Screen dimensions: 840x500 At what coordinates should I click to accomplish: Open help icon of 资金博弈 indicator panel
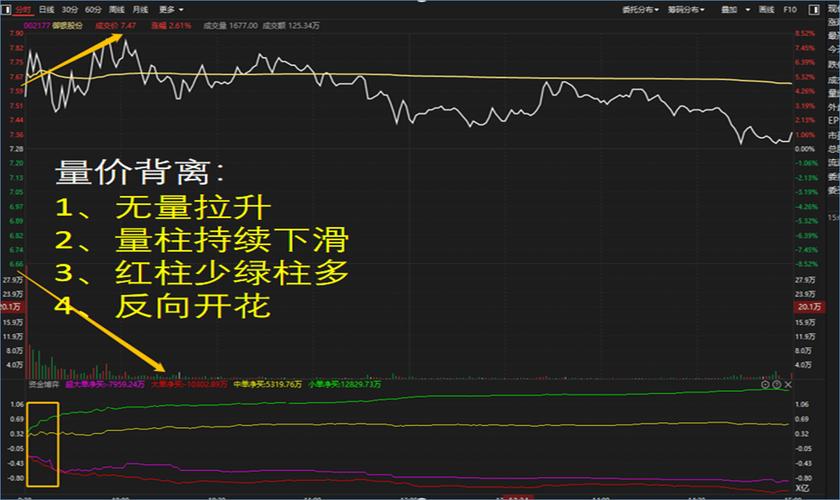pyautogui.click(x=777, y=384)
